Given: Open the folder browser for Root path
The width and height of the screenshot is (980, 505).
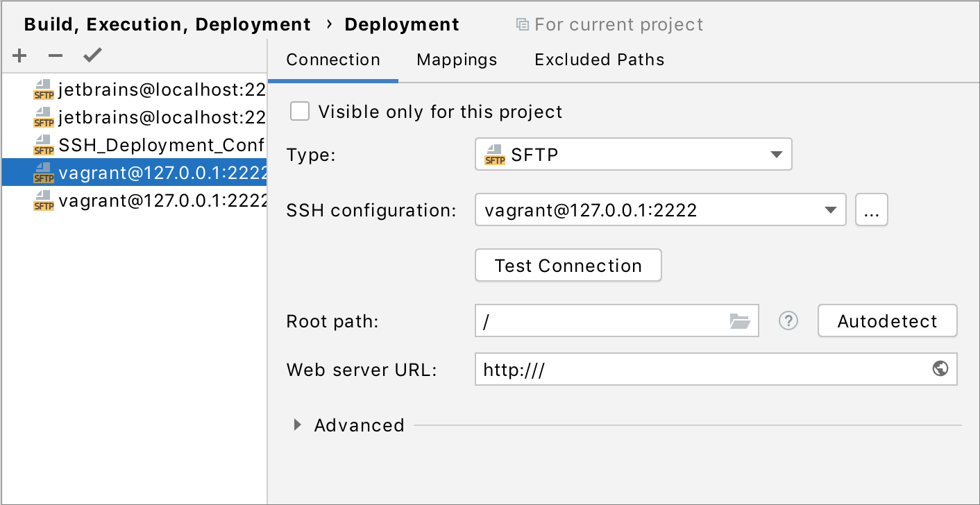Looking at the screenshot, I should coord(740,320).
